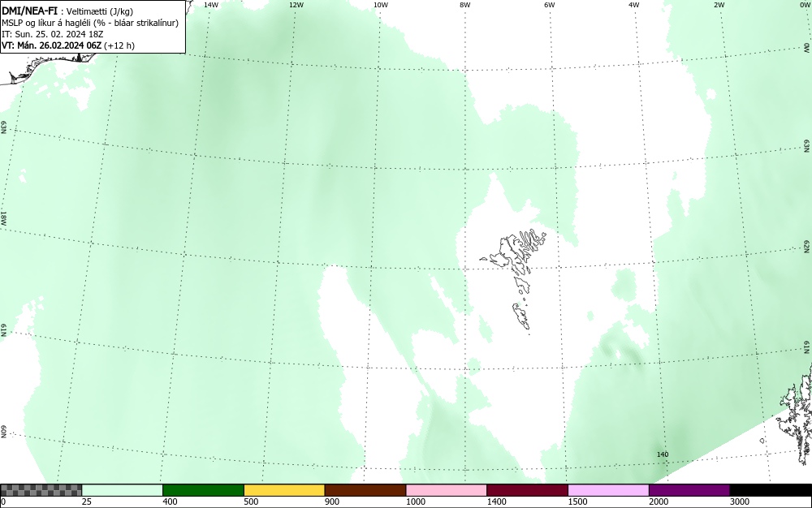Click the "Veltimætti (J/kg)" parameter label
The image size is (812, 508).
tap(99, 11)
